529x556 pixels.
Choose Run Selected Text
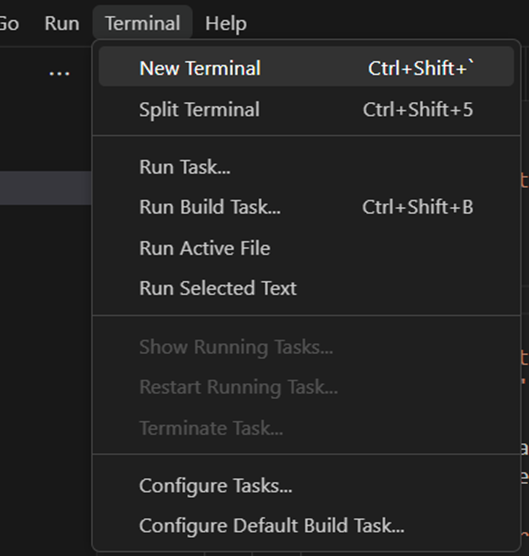coord(306,288)
